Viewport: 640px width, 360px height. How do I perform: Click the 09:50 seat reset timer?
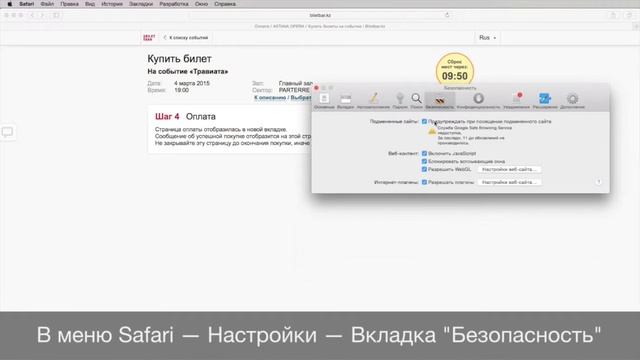click(455, 71)
